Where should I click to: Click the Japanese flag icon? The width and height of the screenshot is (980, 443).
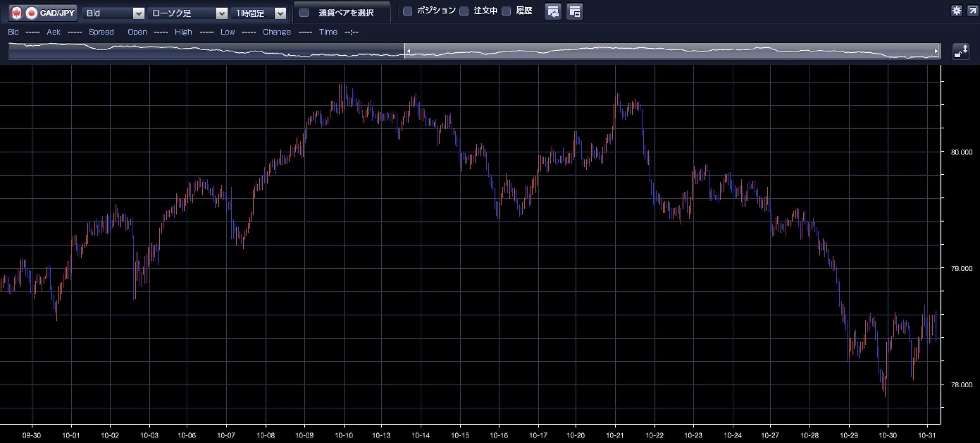[31, 13]
